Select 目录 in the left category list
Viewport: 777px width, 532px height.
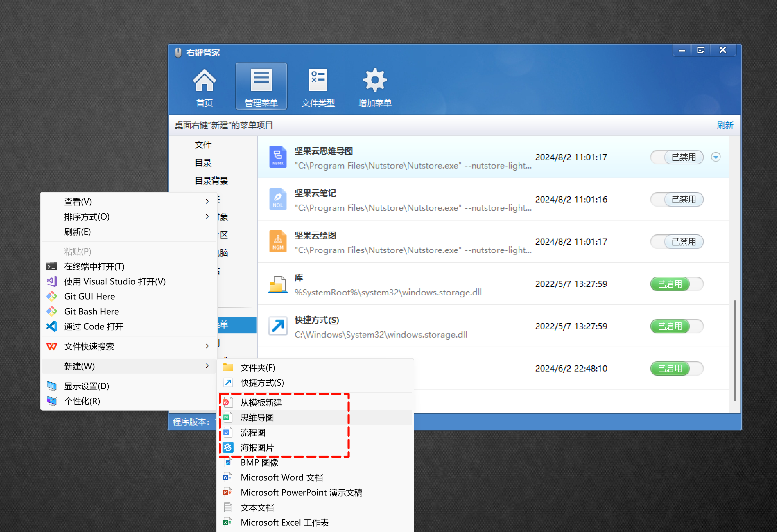(x=203, y=163)
